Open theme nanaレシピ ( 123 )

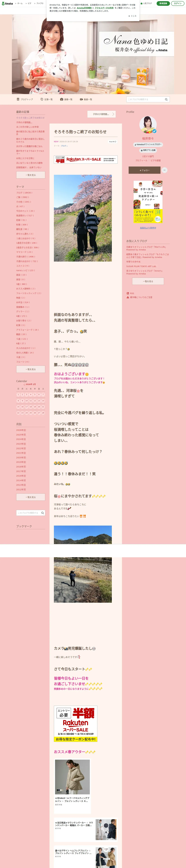26,270
